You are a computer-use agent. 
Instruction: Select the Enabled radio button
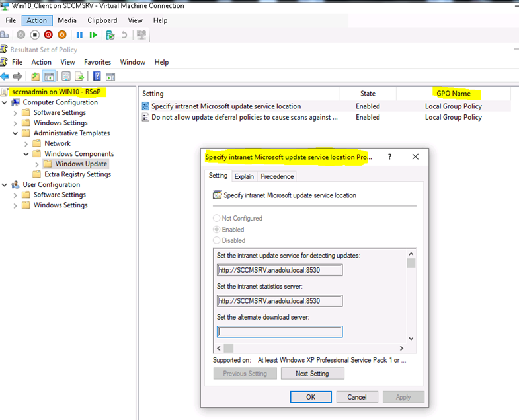216,229
